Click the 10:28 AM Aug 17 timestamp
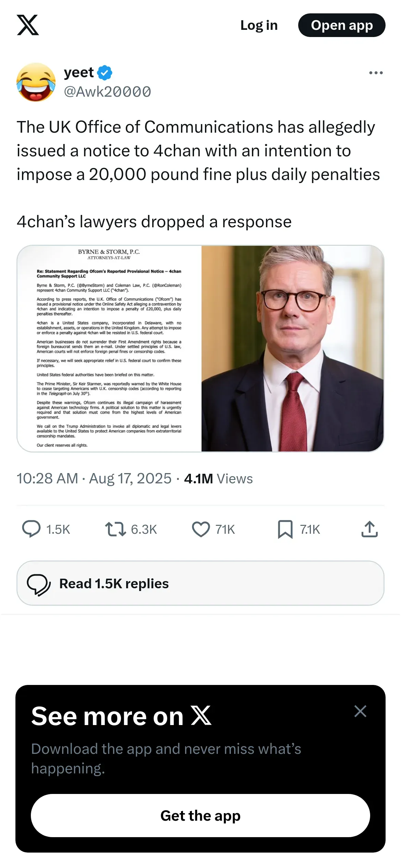The width and height of the screenshot is (401, 868). coord(94,479)
